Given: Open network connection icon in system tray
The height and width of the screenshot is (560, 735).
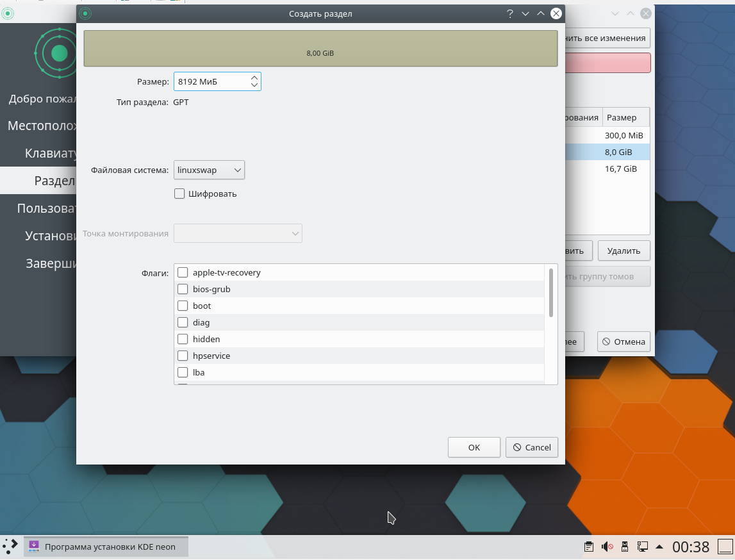Looking at the screenshot, I should tap(642, 547).
